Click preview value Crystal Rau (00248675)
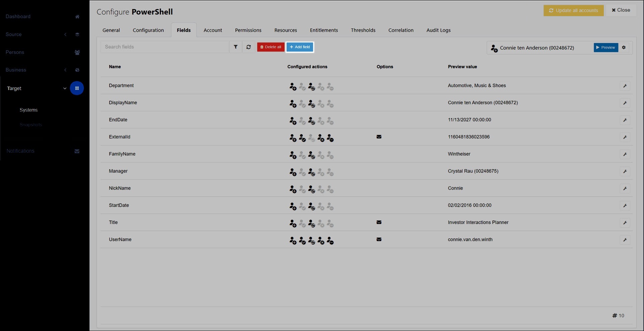The height and width of the screenshot is (331, 644). click(x=473, y=171)
